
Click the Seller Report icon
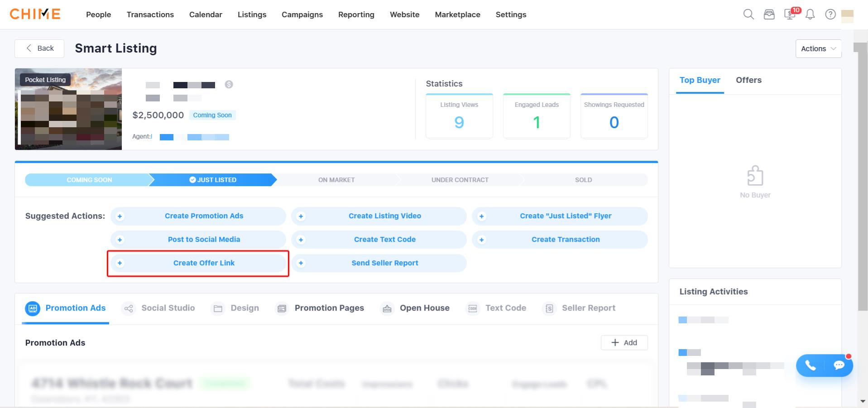click(x=549, y=308)
